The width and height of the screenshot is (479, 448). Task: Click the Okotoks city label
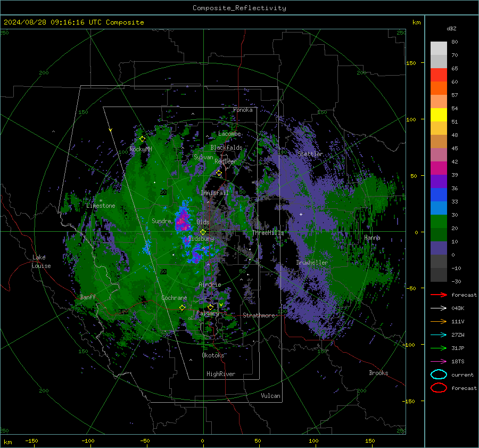click(x=213, y=356)
